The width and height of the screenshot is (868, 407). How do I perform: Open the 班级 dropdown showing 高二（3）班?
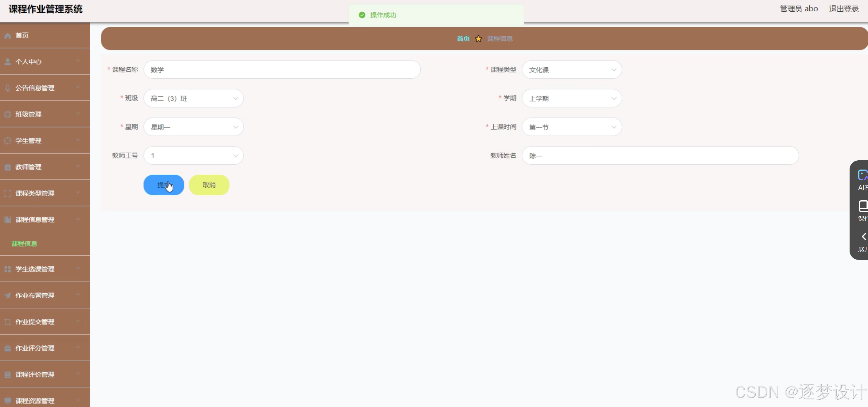[193, 99]
